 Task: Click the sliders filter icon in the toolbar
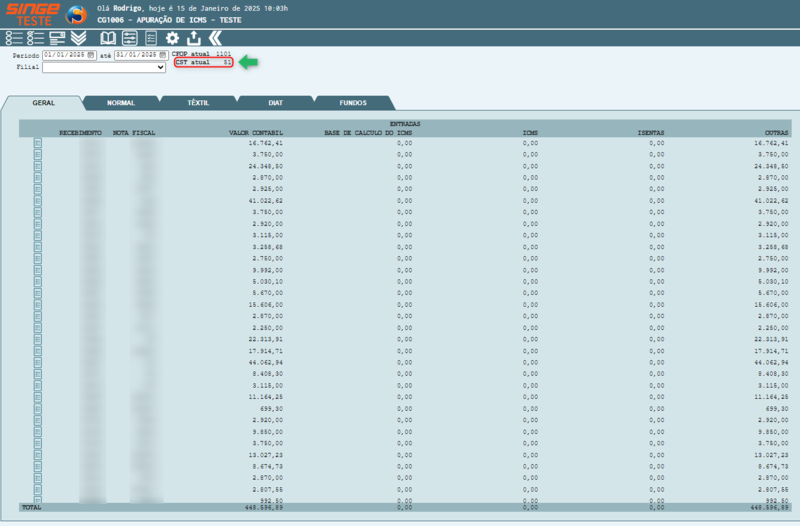130,38
